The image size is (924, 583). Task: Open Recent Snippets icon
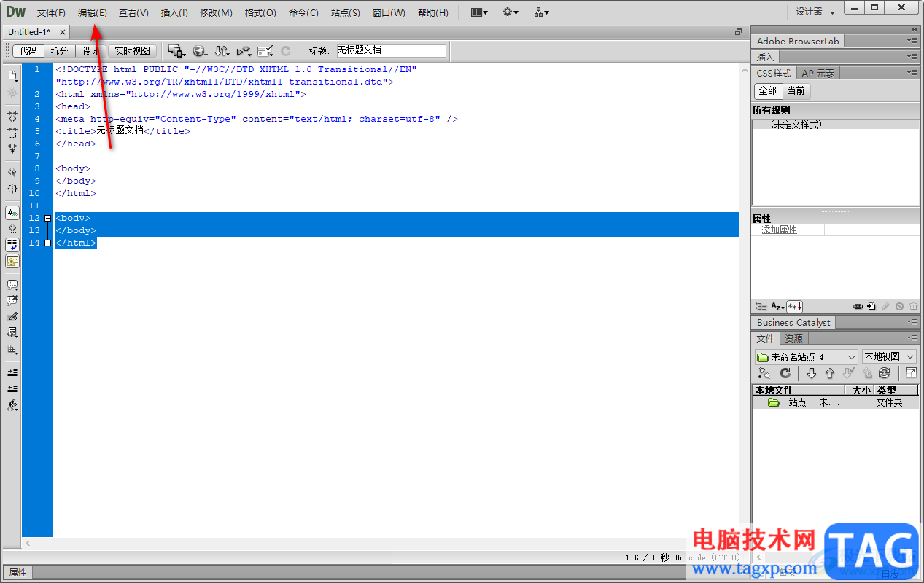(12, 333)
